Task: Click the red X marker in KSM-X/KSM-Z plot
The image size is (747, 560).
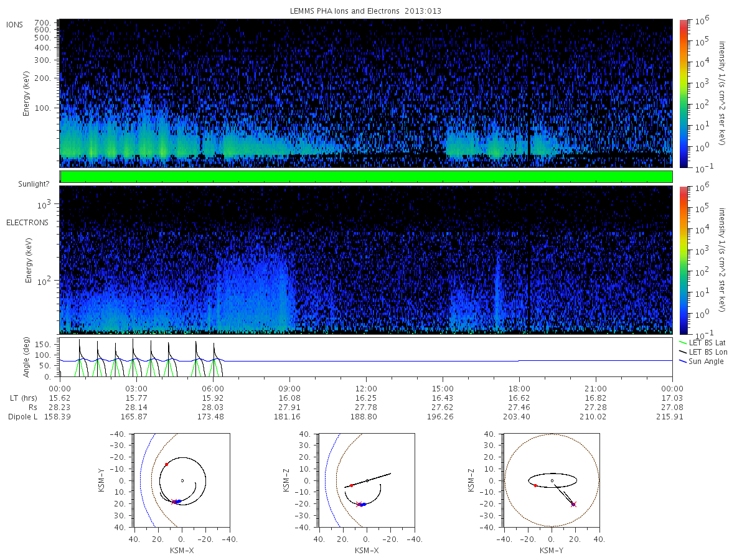Action: (358, 505)
